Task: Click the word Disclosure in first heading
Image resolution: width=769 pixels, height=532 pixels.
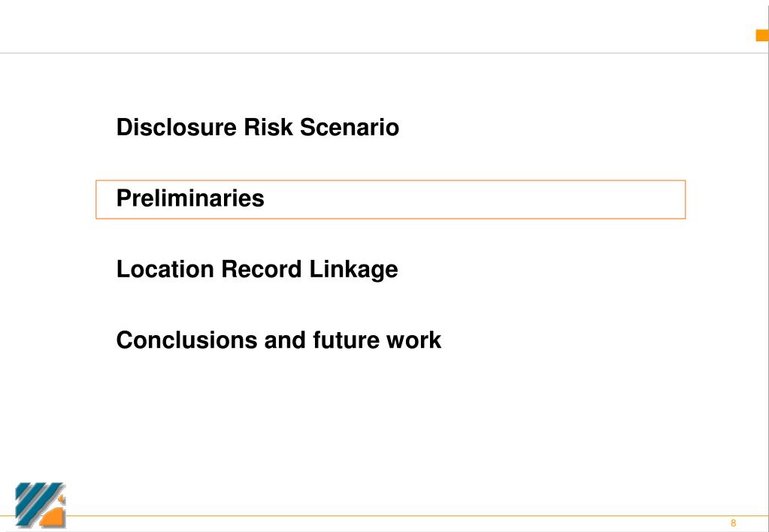Action: 177,128
